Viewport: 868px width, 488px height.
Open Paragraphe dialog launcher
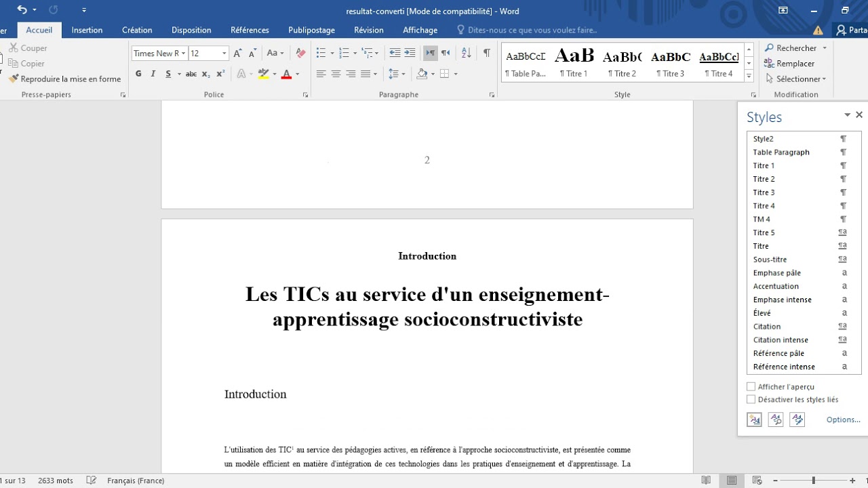(492, 95)
